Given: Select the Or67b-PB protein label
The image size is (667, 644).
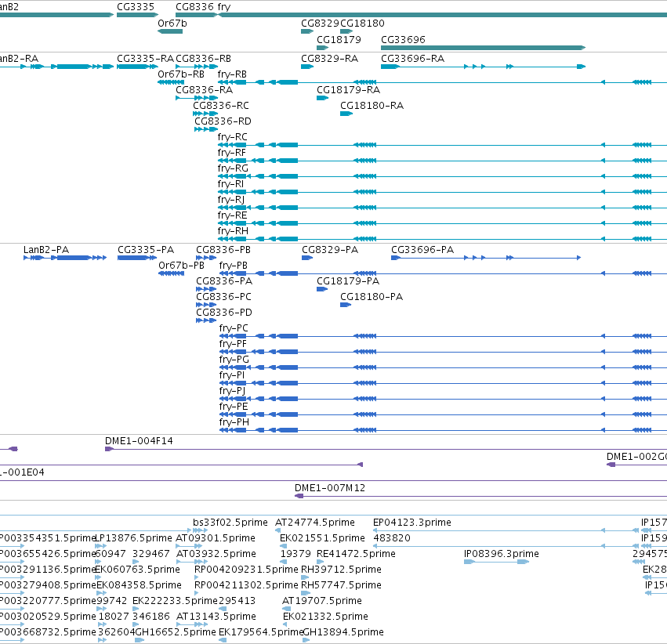Looking at the screenshot, I should coord(182,266).
